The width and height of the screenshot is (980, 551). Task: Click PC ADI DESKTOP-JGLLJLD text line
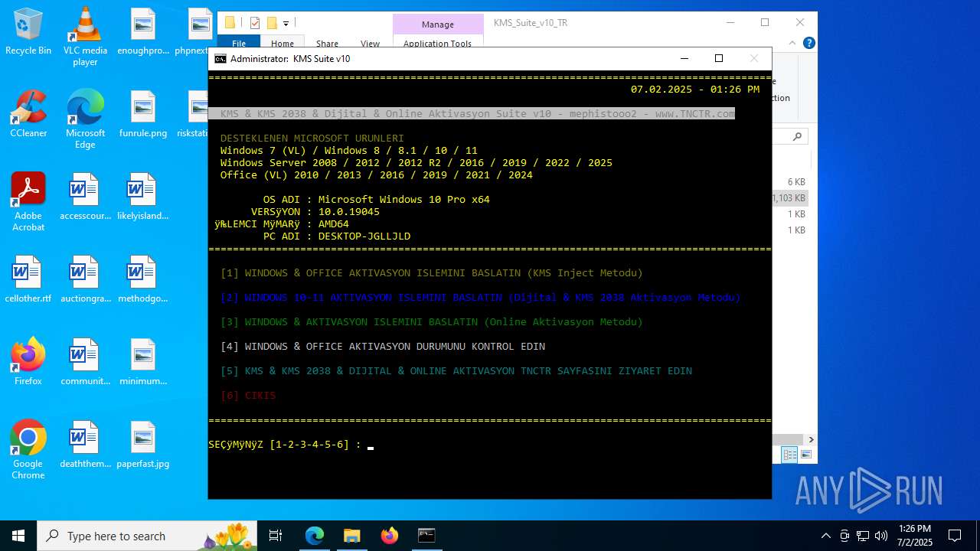point(337,236)
